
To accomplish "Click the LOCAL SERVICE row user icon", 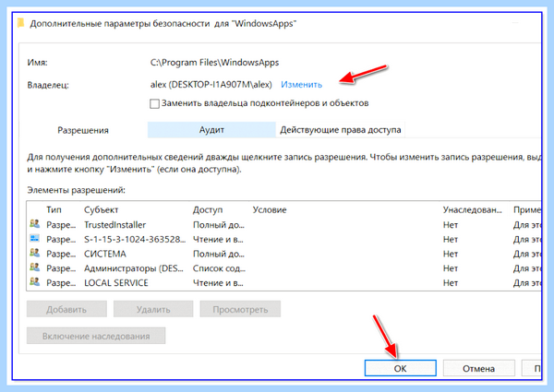I will (35, 281).
